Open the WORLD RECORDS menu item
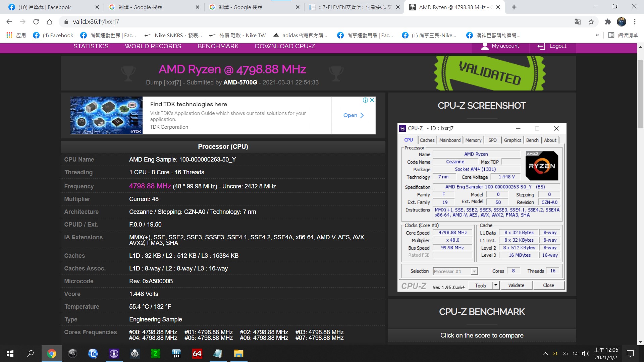 tap(153, 46)
